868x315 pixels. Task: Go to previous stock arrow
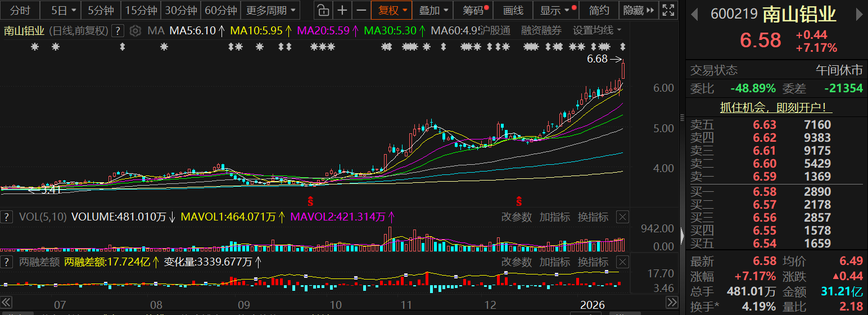coord(695,15)
